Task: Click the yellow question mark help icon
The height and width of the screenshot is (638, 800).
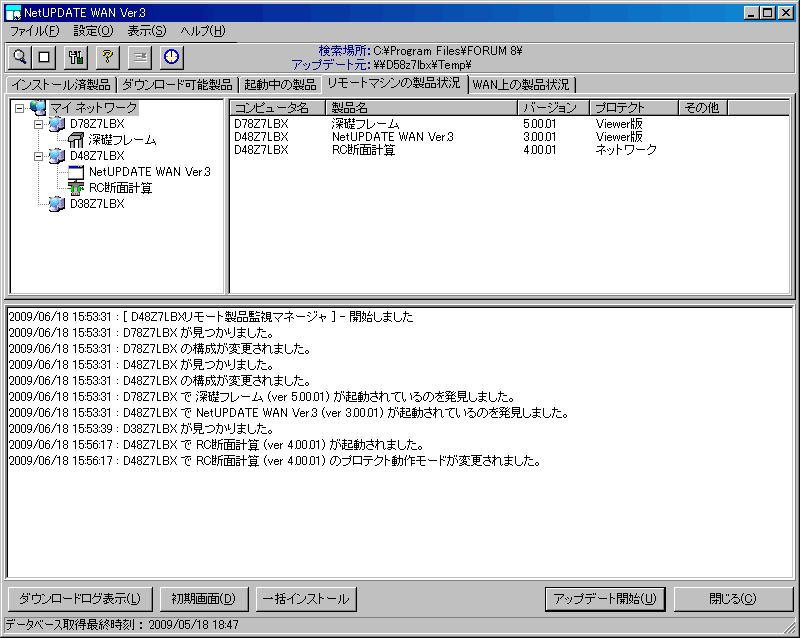Action: 108,57
